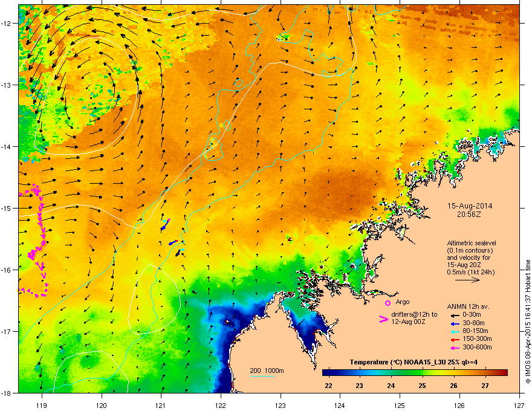532x411 pixels.
Task: Click the magenta Argo circle legend marker
Action: tap(388, 303)
